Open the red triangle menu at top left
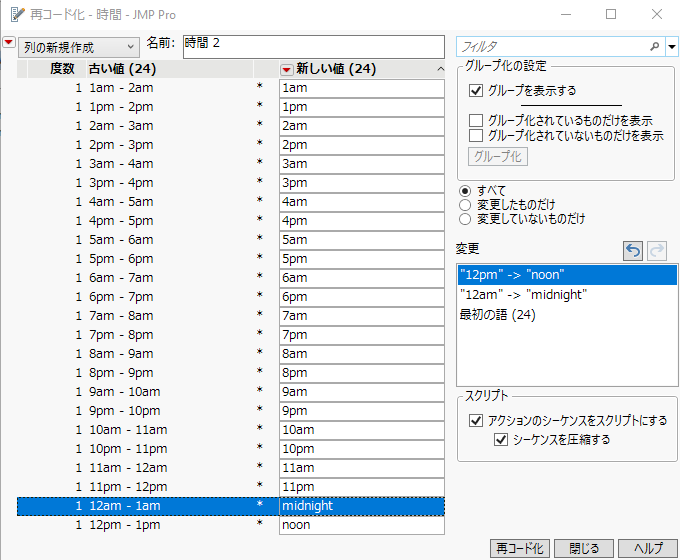680x560 pixels. pos(9,45)
